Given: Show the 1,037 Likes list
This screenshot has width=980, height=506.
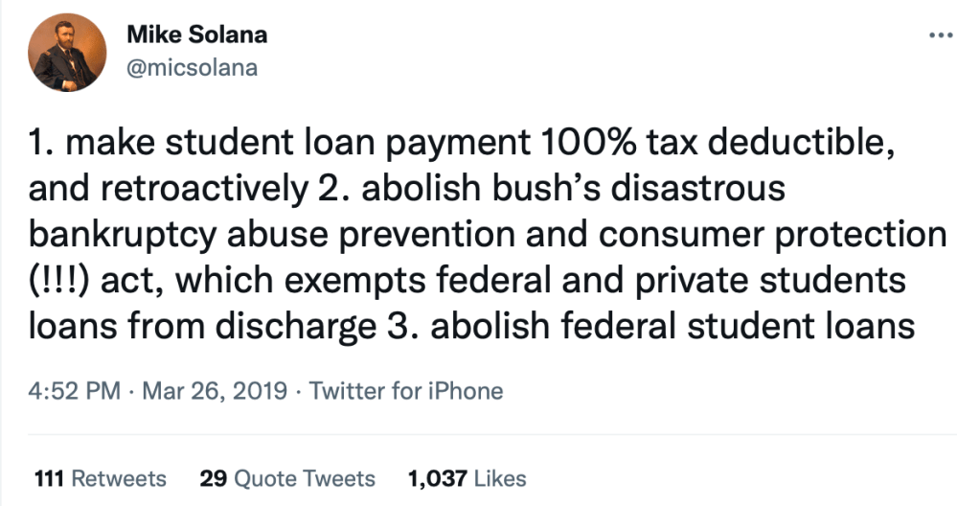Looking at the screenshot, I should 467,478.
